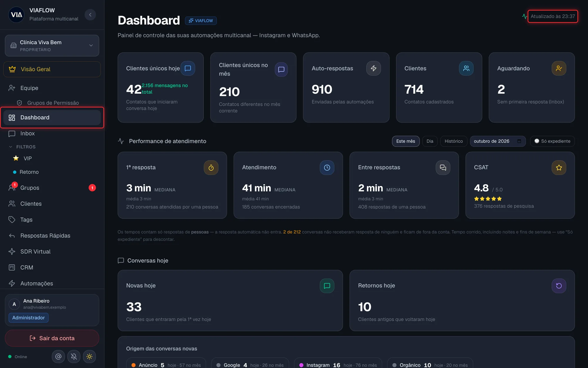Viewport: 588px width, 368px height.
Task: Click the Aguardando user icon
Action: pos(559,68)
